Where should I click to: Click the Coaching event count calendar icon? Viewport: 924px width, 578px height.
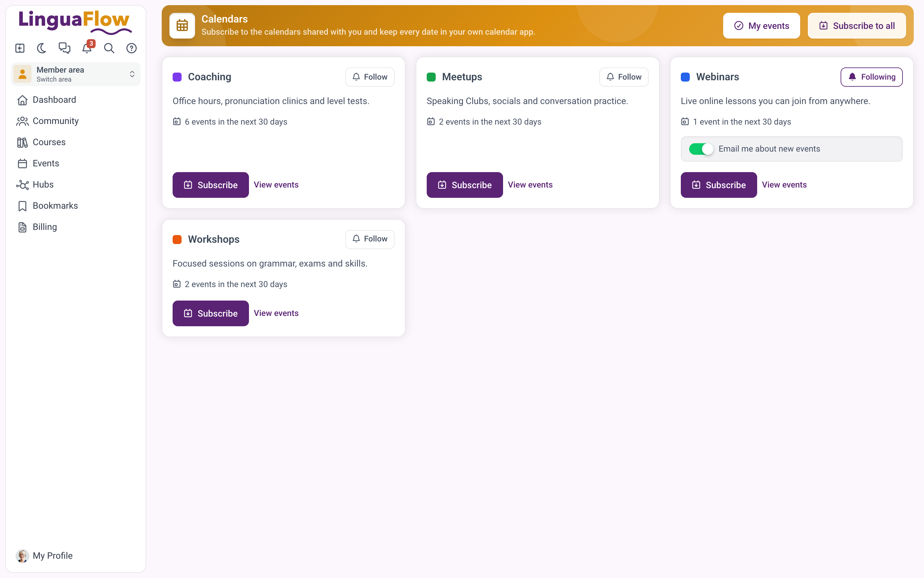pos(177,122)
